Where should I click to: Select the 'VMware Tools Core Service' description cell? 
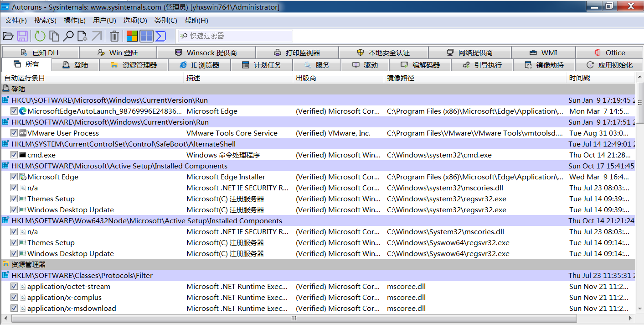232,133
